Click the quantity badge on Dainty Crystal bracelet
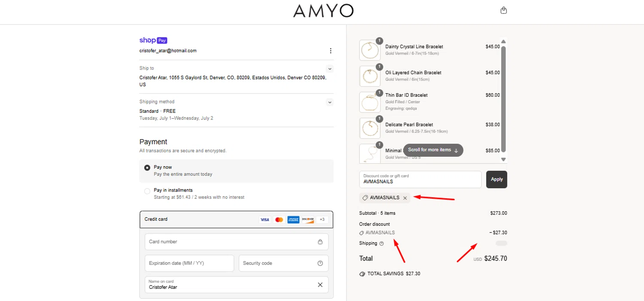This screenshot has width=644, height=301. tap(379, 41)
